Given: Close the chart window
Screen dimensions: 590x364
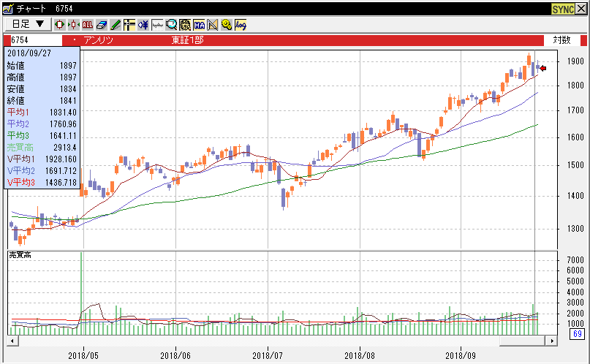Looking at the screenshot, I should tap(581, 8).
